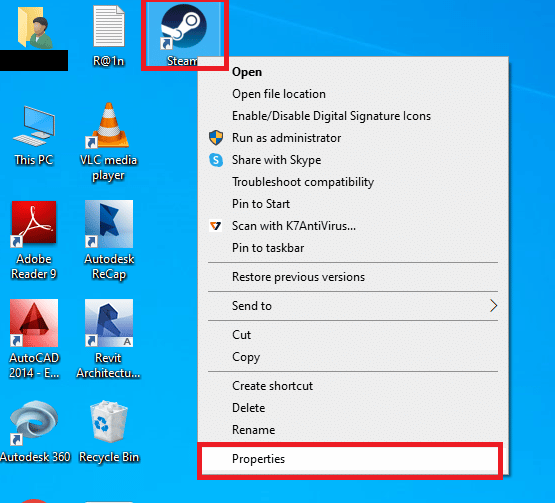
Task: Choose Rename from the context menu
Action: point(353,429)
